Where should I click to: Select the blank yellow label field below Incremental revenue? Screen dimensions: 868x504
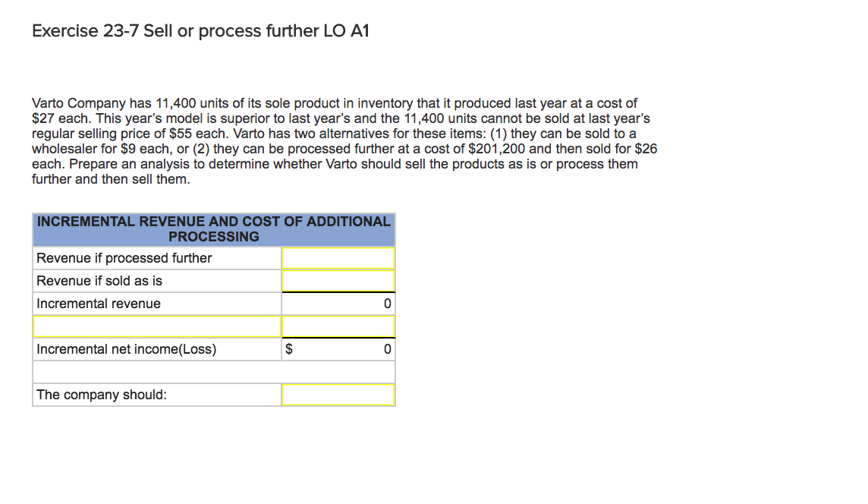[x=157, y=326]
